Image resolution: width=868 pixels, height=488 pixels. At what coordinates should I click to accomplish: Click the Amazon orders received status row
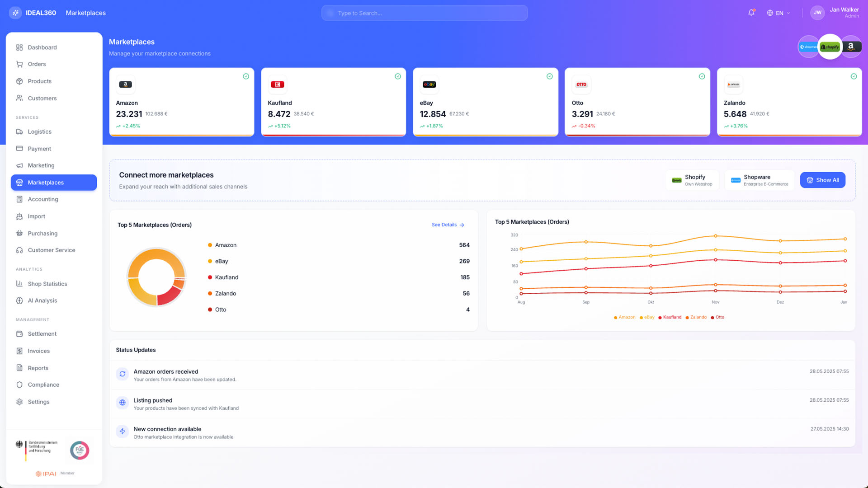point(482,375)
